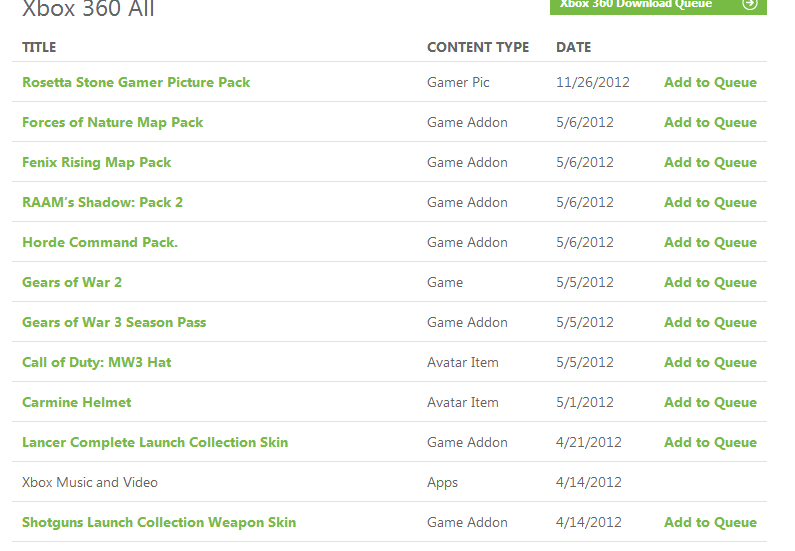Click the 5/1/2012 date cell

(585, 402)
